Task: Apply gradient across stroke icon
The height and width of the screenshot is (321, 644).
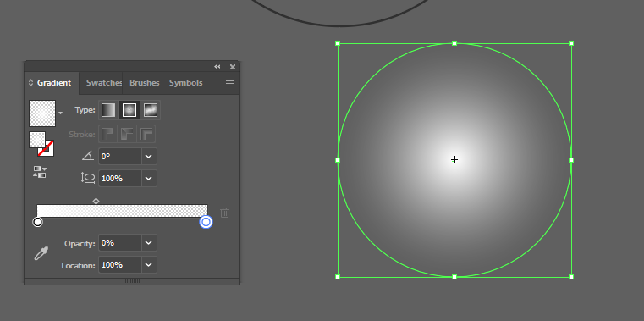Action: coord(146,134)
